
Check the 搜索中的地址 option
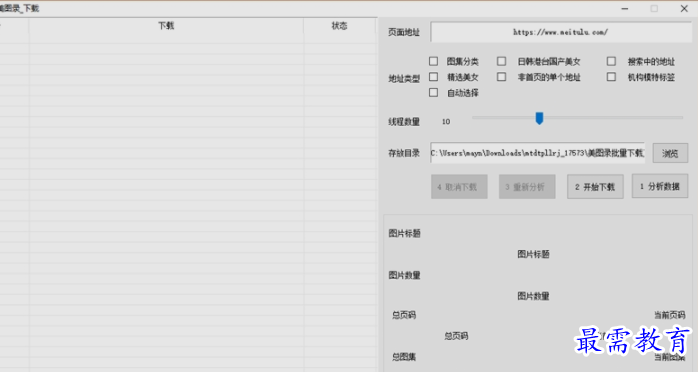(x=612, y=61)
